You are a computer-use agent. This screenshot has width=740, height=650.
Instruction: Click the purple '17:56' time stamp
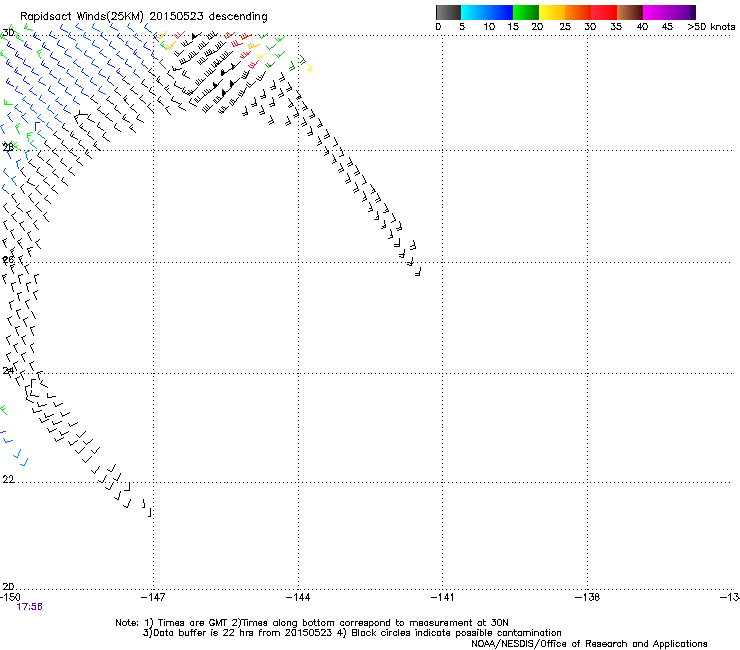(29, 607)
